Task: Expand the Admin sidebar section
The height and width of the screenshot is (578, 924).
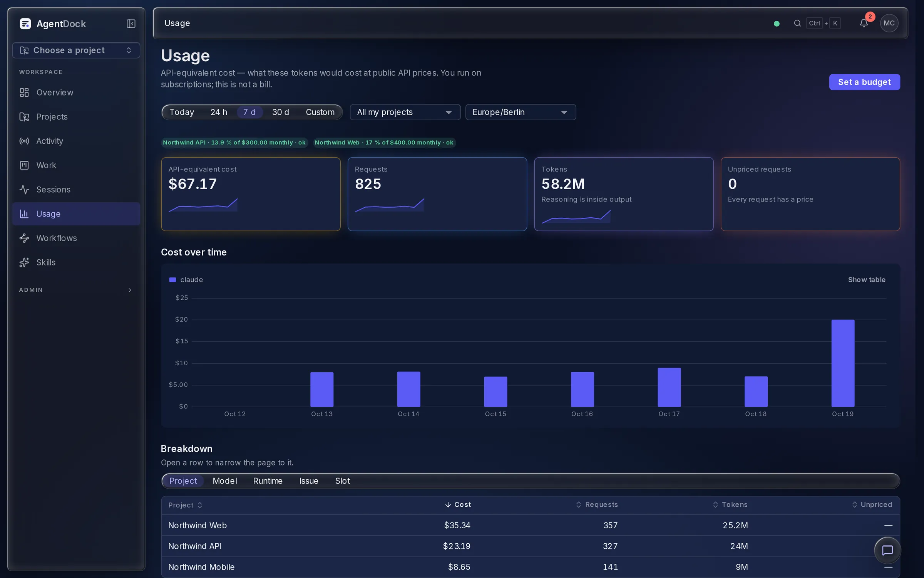Action: 76,290
